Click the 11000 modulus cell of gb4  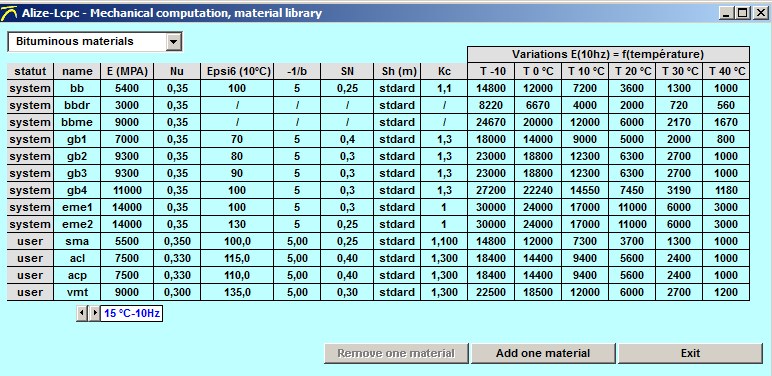[x=127, y=190]
